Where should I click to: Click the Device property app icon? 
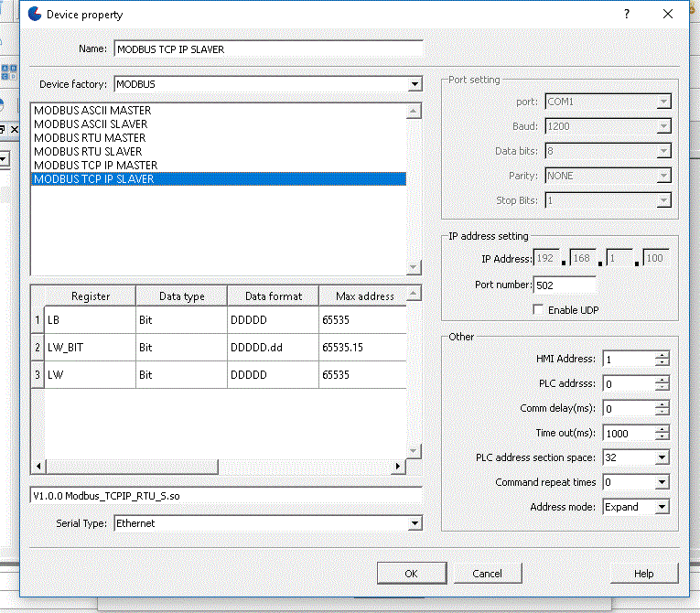[35, 15]
